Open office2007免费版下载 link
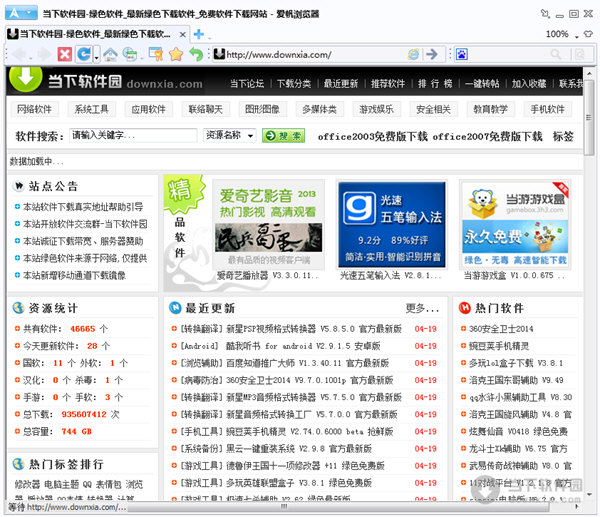600x517 pixels. tap(487, 137)
